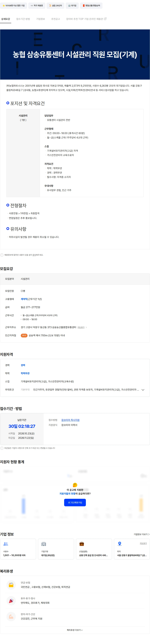This screenshot has width=150, height=644.
Task: Click the 적극 채용중 tag
Action: coord(37,5)
